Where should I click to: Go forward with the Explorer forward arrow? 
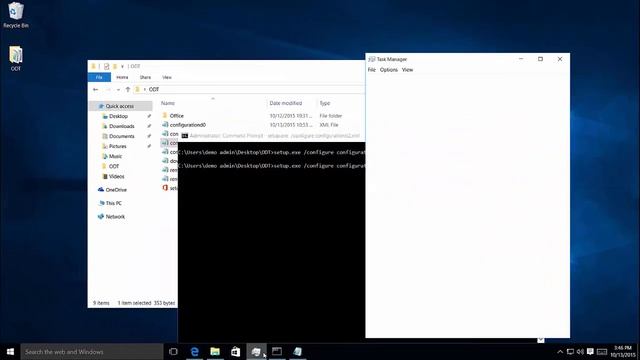click(108, 89)
